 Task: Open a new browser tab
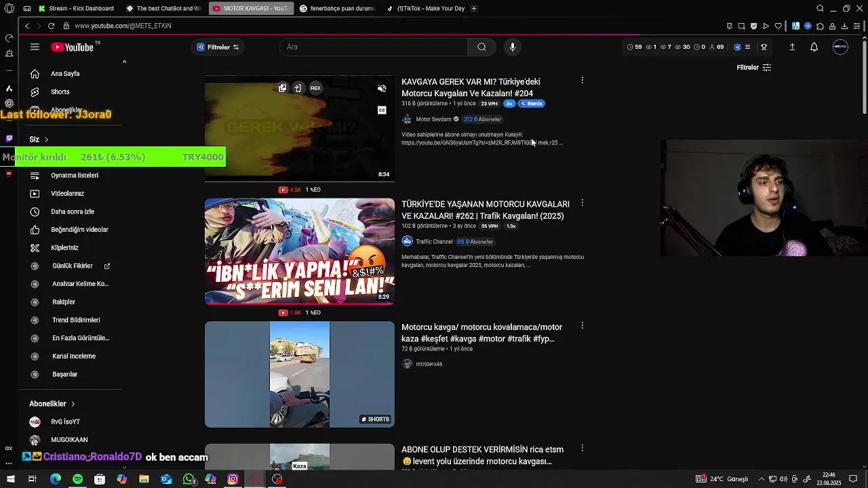click(x=474, y=8)
